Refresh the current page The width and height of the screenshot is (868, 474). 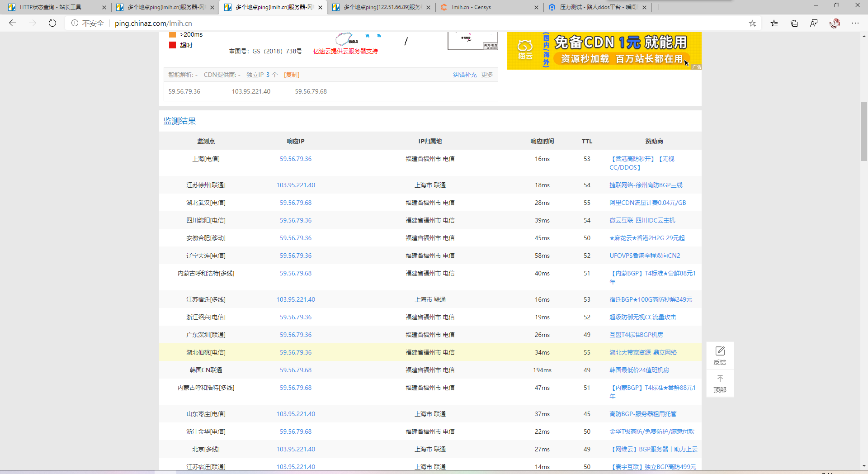point(52,23)
